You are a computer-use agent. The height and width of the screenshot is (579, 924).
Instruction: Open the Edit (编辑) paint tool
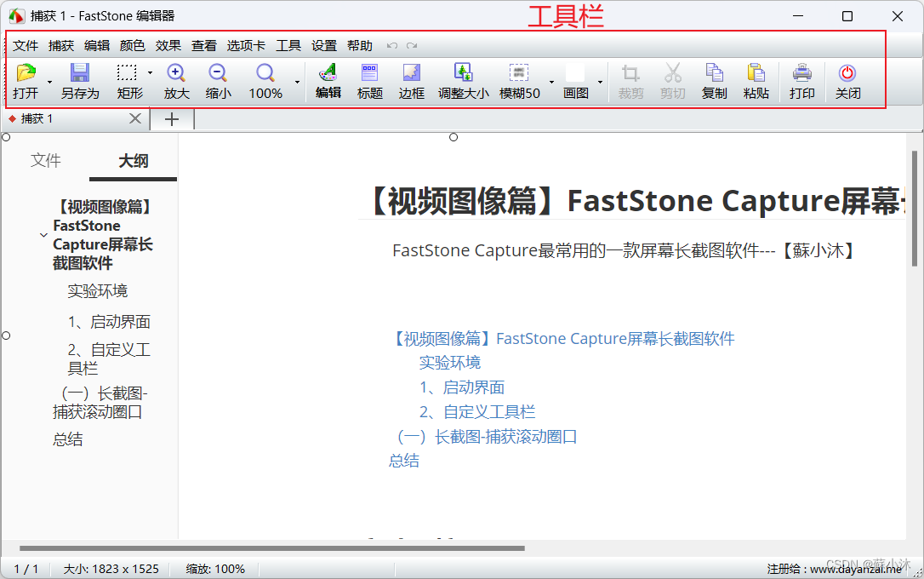point(328,73)
